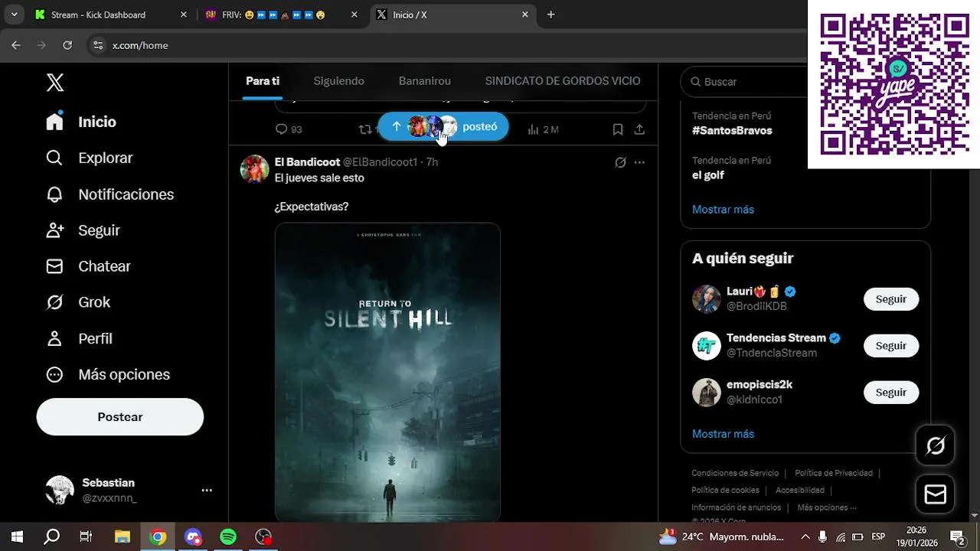The height and width of the screenshot is (551, 980).
Task: Click Lauri's profile avatar
Action: pyautogui.click(x=707, y=299)
